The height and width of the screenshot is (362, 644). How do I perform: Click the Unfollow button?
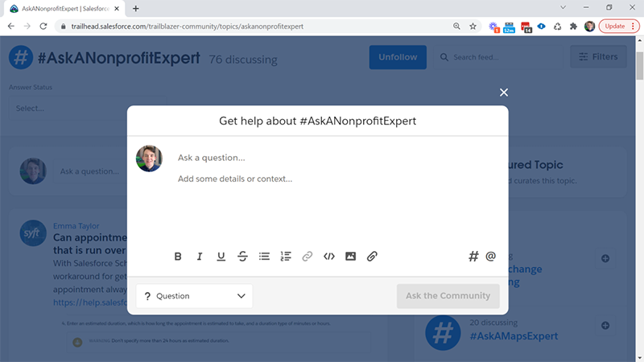pyautogui.click(x=398, y=57)
